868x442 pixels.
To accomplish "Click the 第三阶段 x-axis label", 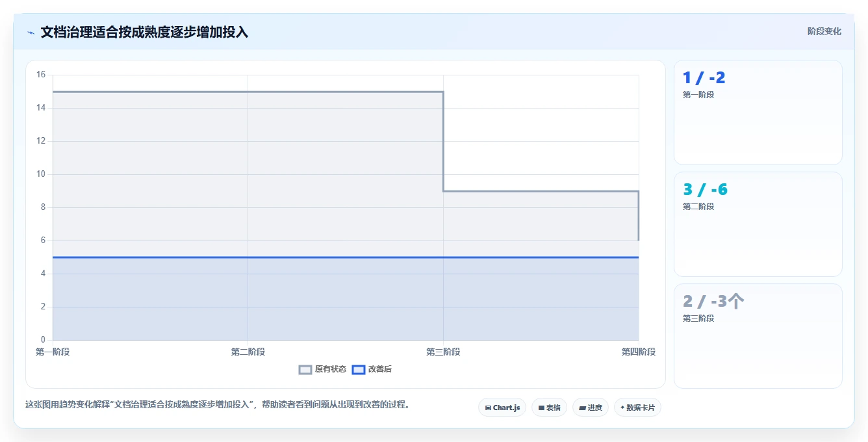I will (x=443, y=352).
